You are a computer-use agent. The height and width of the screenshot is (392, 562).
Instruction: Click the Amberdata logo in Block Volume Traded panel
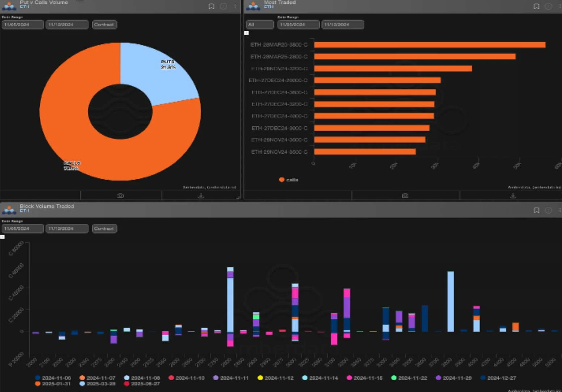(9, 210)
